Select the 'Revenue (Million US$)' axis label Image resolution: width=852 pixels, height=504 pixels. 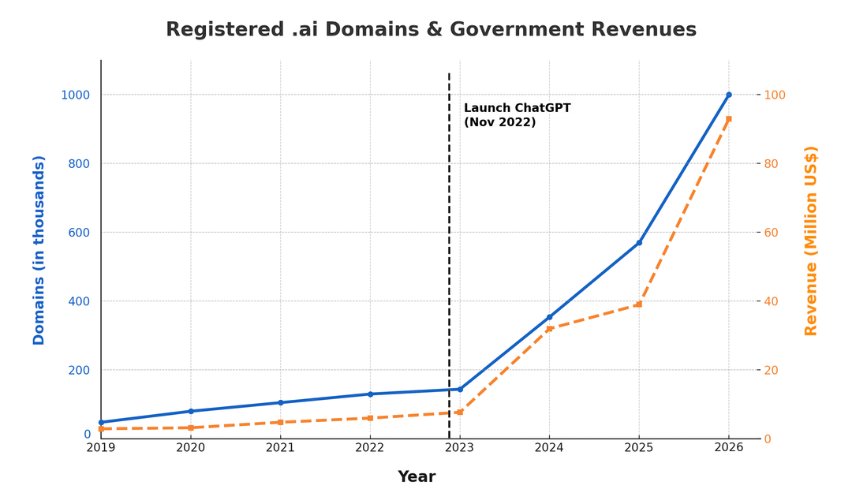pyautogui.click(x=811, y=241)
